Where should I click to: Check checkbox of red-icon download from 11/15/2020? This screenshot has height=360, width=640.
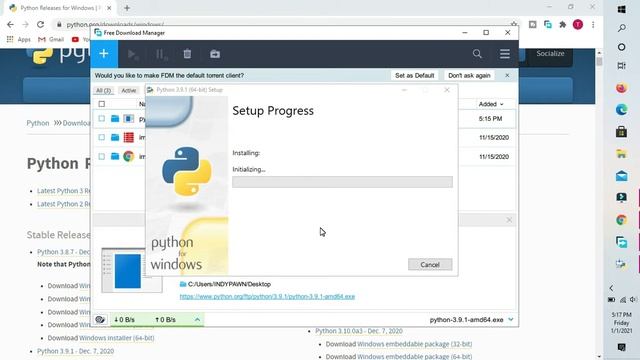[102, 138]
